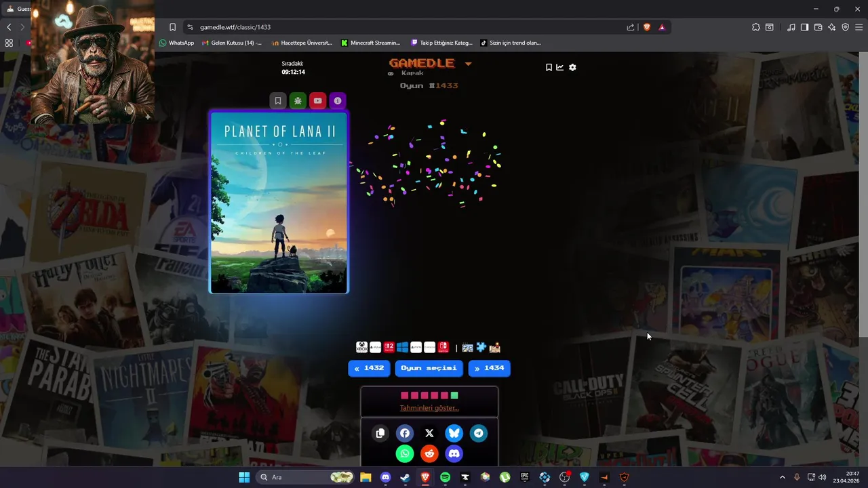
Task: Click the Xbox platform icon
Action: (362, 348)
